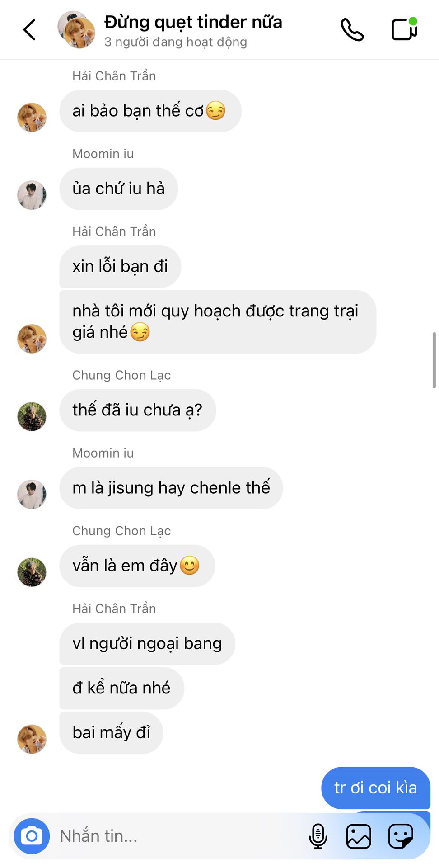Tap Hải Chân Trần avatar beside 'ai bảo bạn thế cơ'
This screenshot has width=439, height=868.
(32, 117)
